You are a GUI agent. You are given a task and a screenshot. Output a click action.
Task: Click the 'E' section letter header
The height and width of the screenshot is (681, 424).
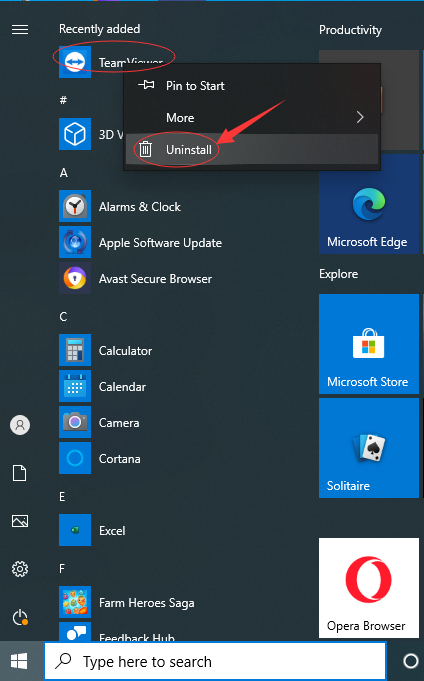tap(62, 497)
